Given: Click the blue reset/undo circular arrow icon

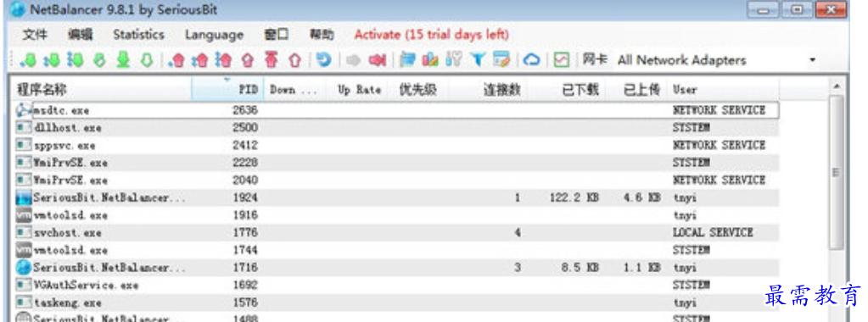Looking at the screenshot, I should coord(324,60).
